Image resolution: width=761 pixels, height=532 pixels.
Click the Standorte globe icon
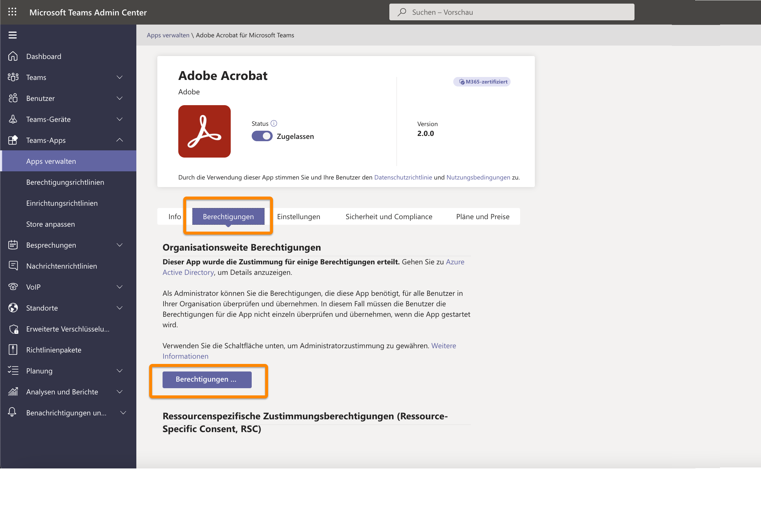pos(13,308)
